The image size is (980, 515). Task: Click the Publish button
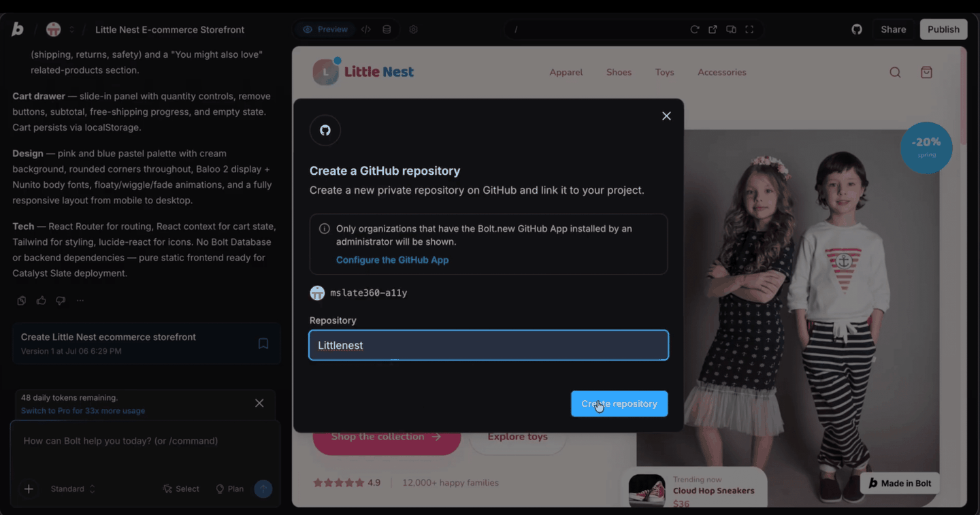point(943,29)
